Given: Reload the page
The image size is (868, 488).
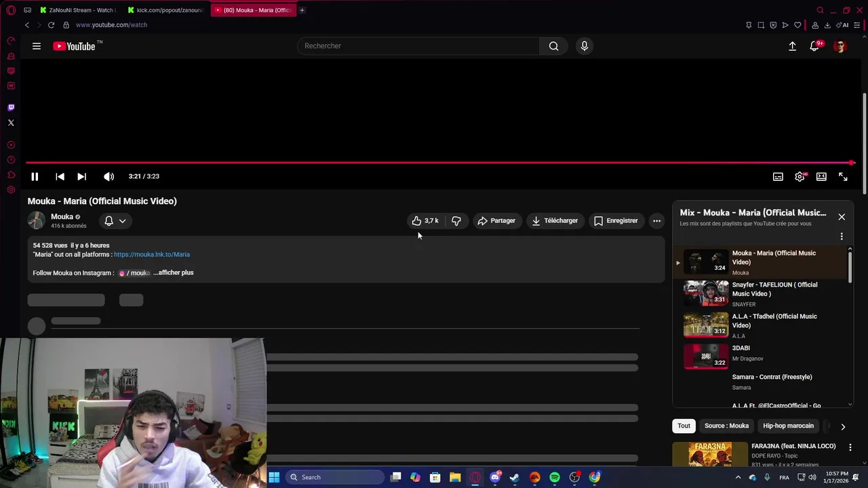Looking at the screenshot, I should tap(51, 25).
